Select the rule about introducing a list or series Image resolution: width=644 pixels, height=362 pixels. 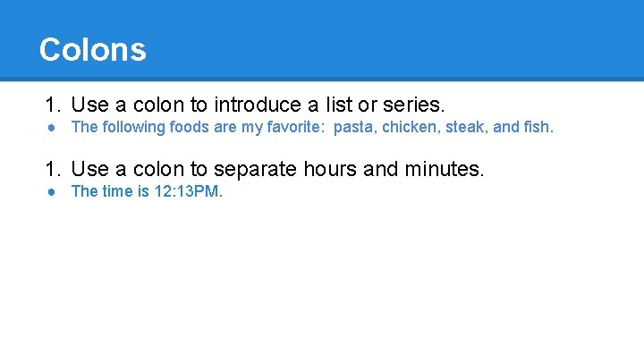coord(258,105)
